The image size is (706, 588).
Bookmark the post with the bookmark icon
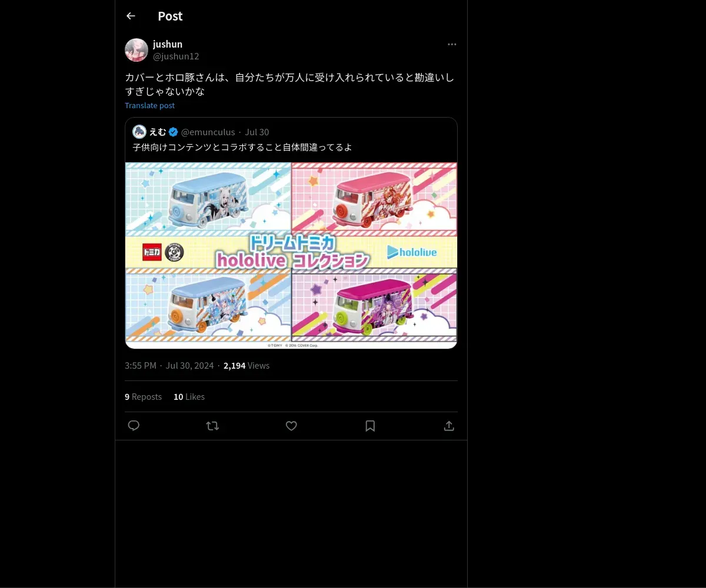tap(370, 426)
